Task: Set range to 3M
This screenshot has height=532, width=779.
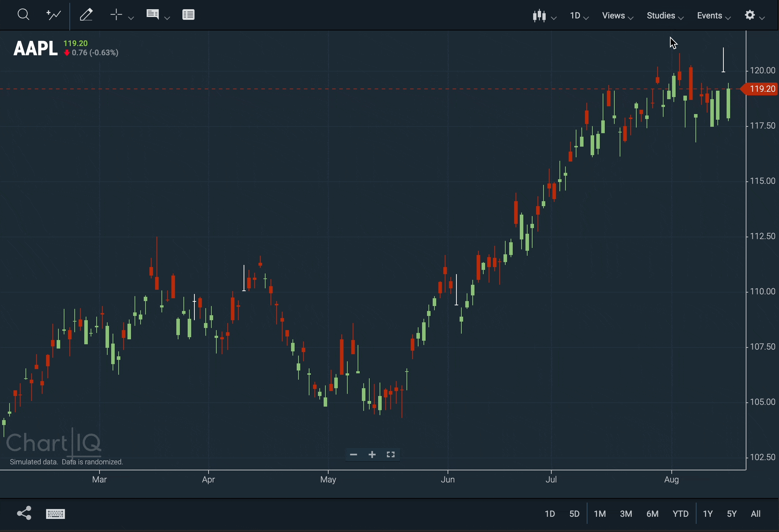Action: click(626, 514)
